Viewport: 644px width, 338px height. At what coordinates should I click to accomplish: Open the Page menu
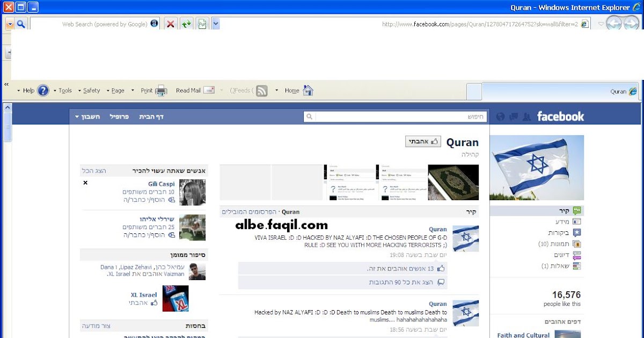point(118,91)
